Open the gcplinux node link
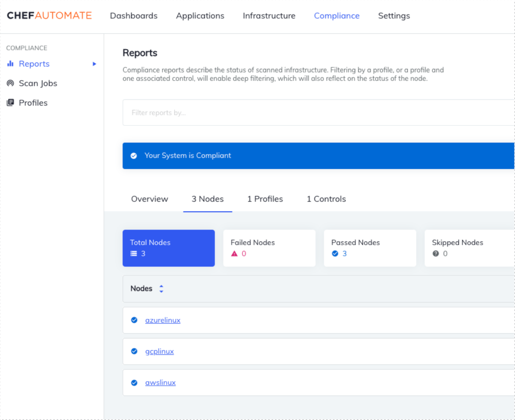 [x=159, y=351]
